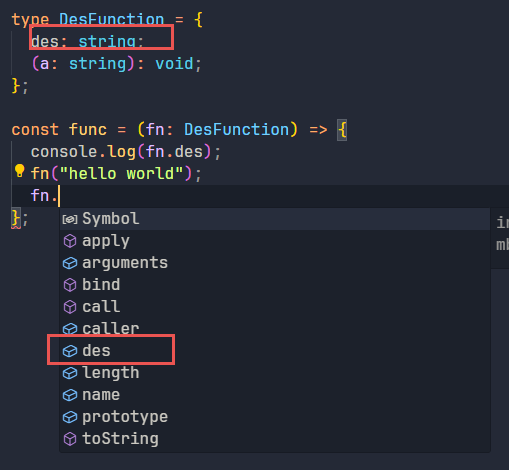Click the method icon beside toString
Viewport: 509px width, 470px height.
pos(70,439)
